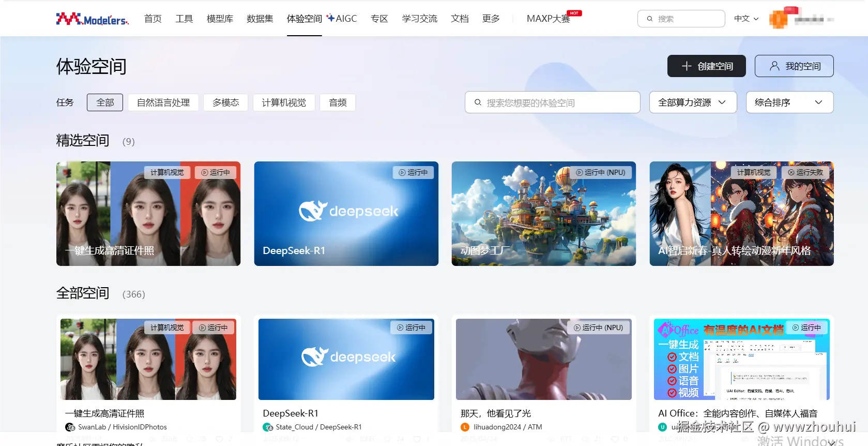This screenshot has width=868, height=446.
Task: Click the user avatar in header
Action: point(778,19)
